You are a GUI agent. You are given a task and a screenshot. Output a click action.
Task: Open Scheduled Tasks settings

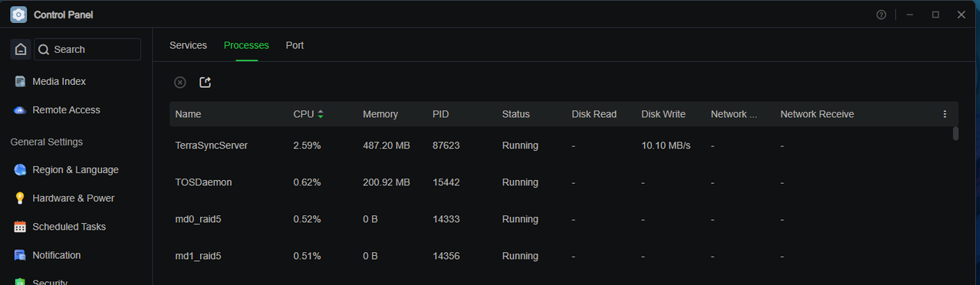click(x=69, y=227)
